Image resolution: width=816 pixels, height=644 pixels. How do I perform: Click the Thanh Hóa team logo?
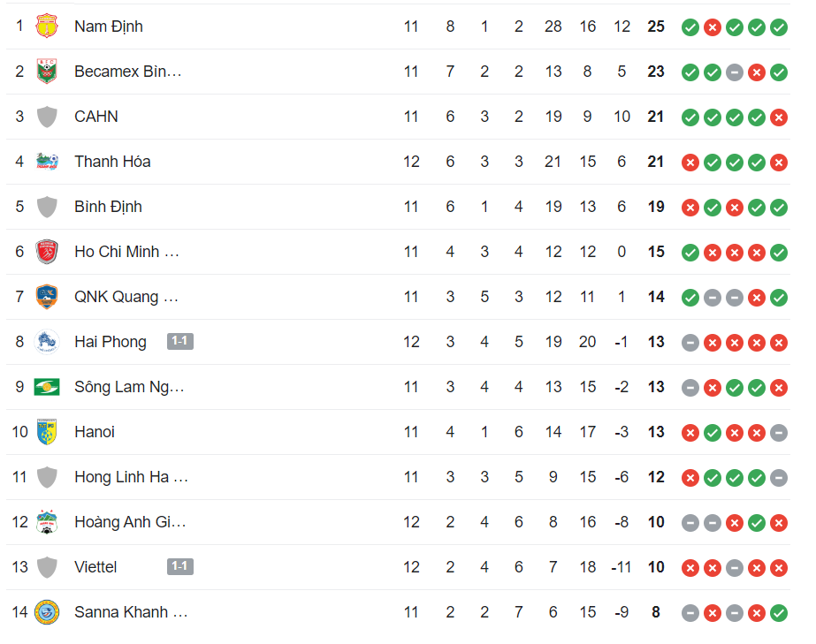(x=47, y=162)
